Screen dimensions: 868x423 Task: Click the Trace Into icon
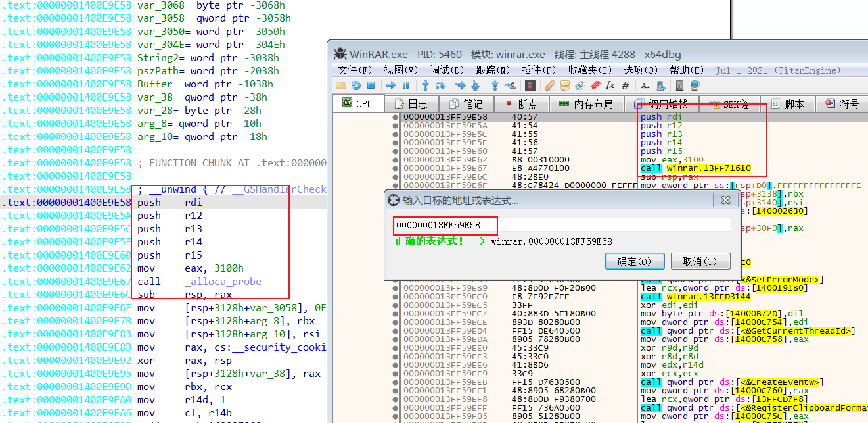[x=460, y=86]
